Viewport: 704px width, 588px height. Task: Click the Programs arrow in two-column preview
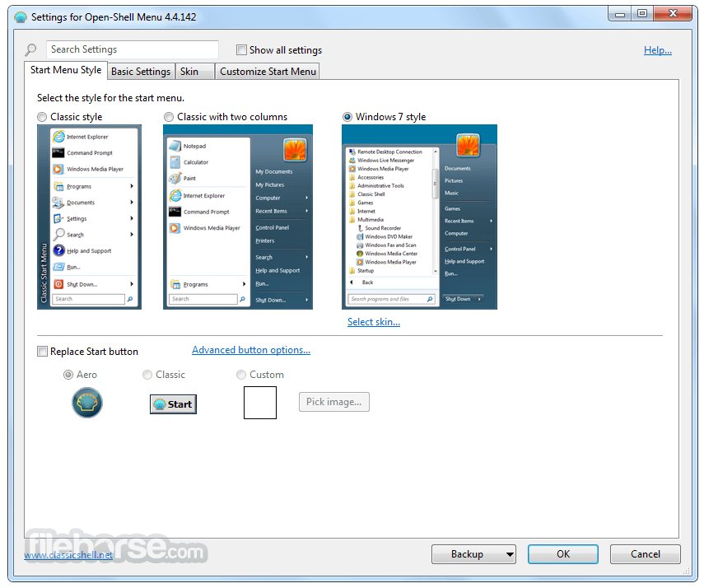point(244,284)
